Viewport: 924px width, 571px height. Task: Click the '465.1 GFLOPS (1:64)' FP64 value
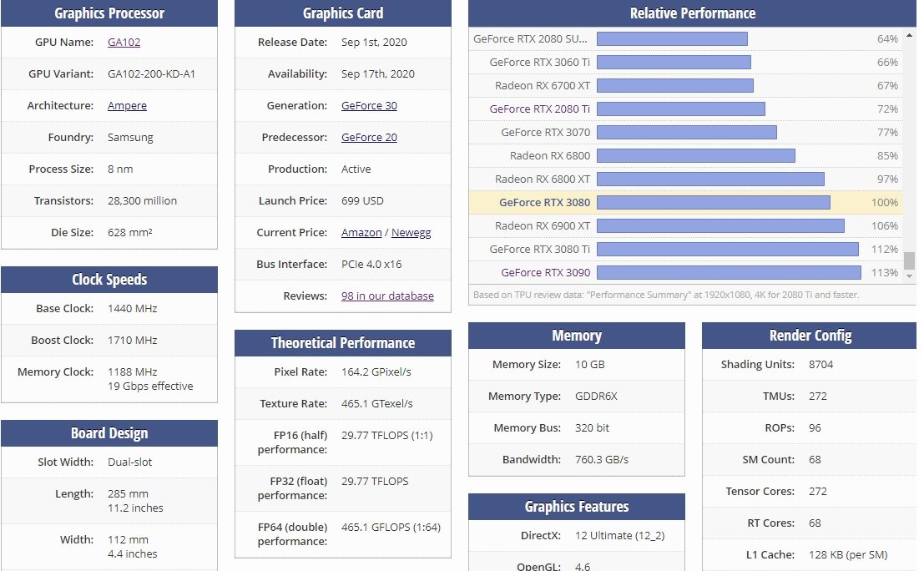[391, 528]
